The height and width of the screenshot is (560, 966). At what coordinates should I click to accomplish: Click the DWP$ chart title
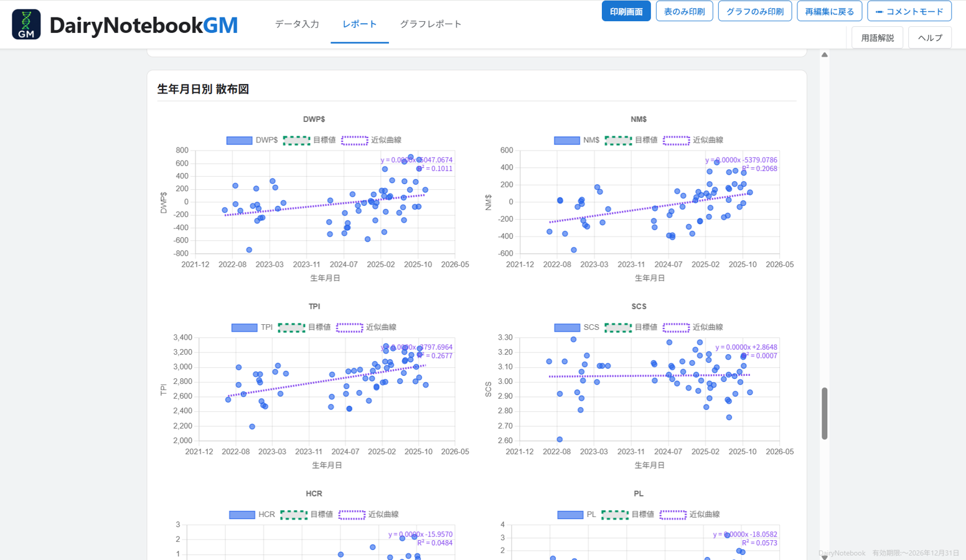tap(314, 119)
